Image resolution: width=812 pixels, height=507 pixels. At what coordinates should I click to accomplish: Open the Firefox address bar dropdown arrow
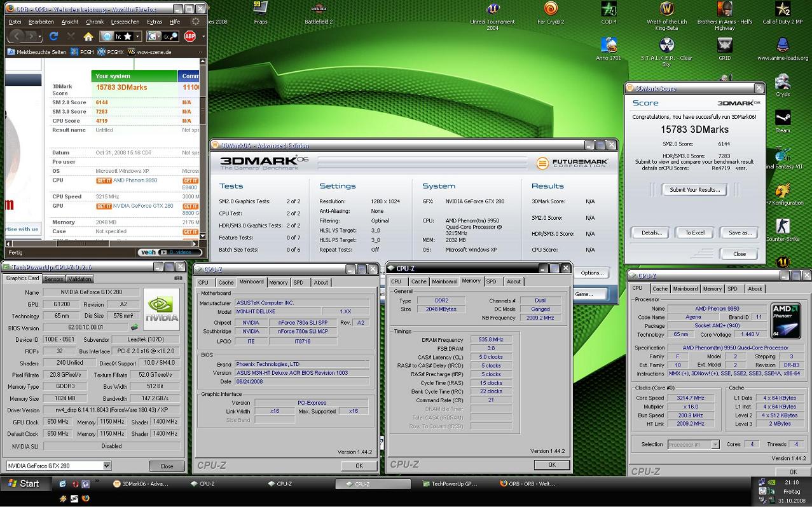137,37
